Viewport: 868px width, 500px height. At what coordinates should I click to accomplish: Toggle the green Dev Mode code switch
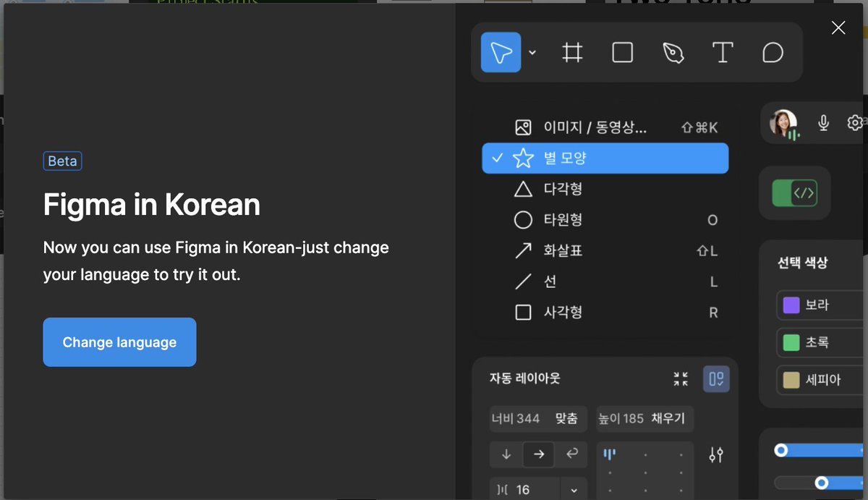(x=795, y=193)
